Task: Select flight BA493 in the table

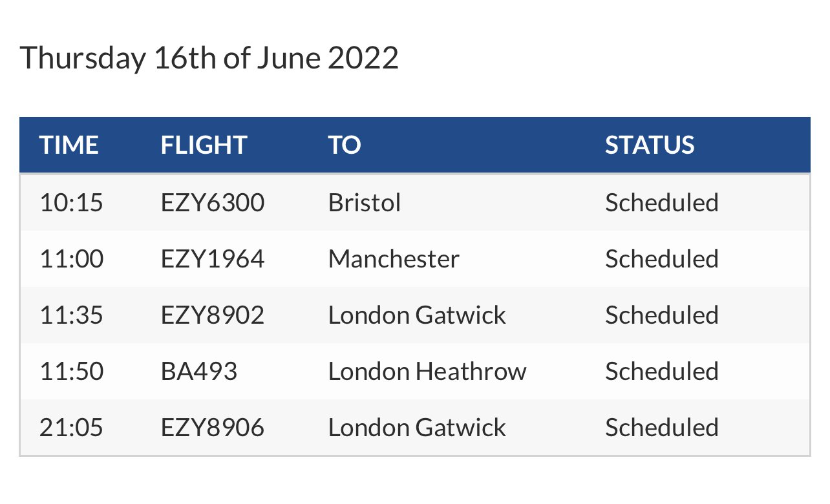Action: click(199, 372)
